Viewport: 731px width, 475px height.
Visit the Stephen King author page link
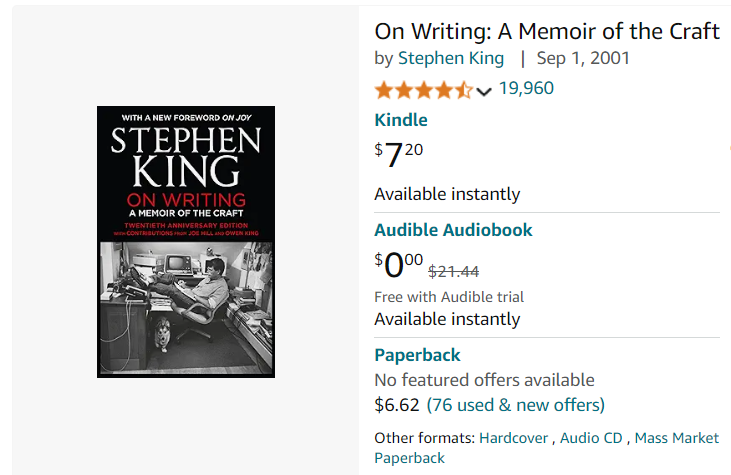click(451, 58)
